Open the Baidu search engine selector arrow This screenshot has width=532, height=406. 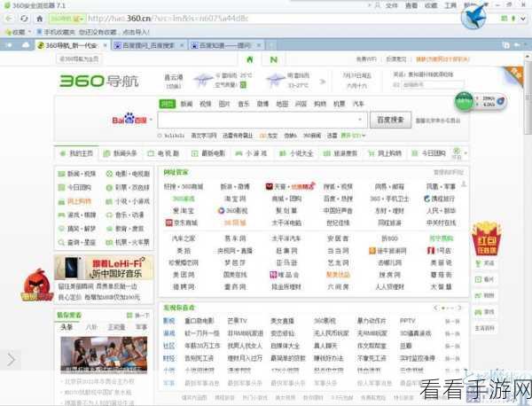coord(151,120)
